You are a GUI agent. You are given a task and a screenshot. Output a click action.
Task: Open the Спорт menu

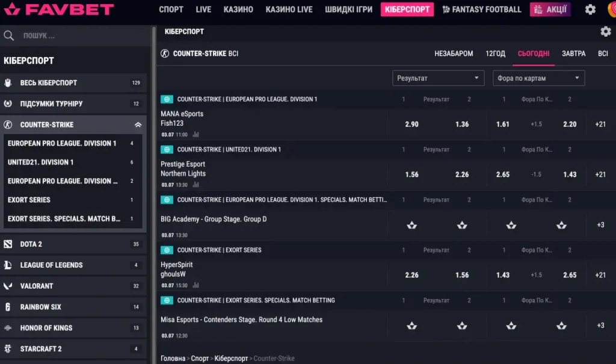171,10
